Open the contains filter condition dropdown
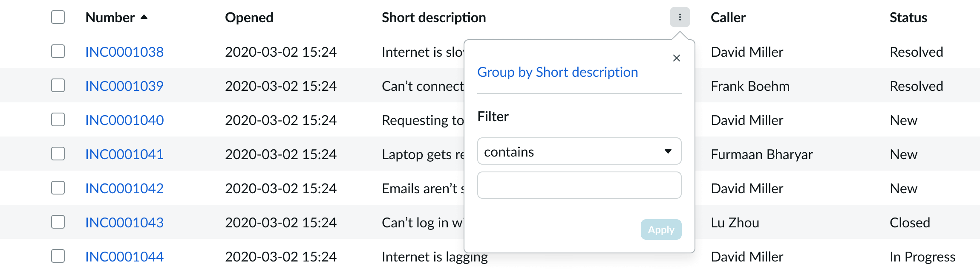The image size is (980, 273). (x=579, y=151)
